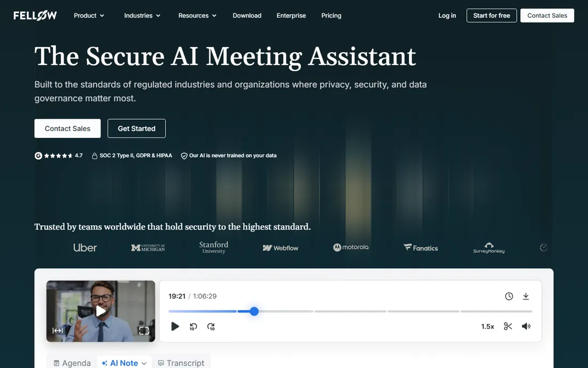The width and height of the screenshot is (588, 368).
Task: Click the Motorola logo
Action: 351,247
